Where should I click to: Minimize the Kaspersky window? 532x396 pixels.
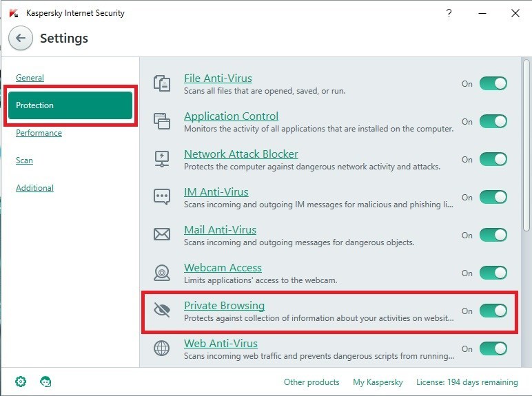482,13
